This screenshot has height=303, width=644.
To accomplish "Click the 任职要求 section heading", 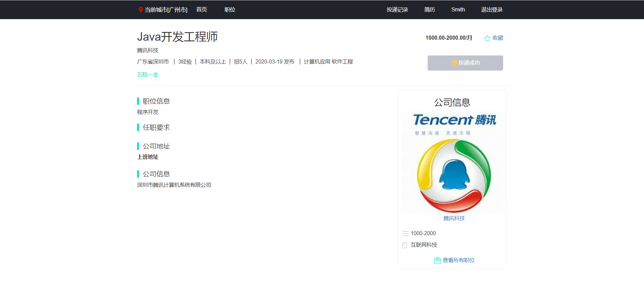I will (x=156, y=127).
